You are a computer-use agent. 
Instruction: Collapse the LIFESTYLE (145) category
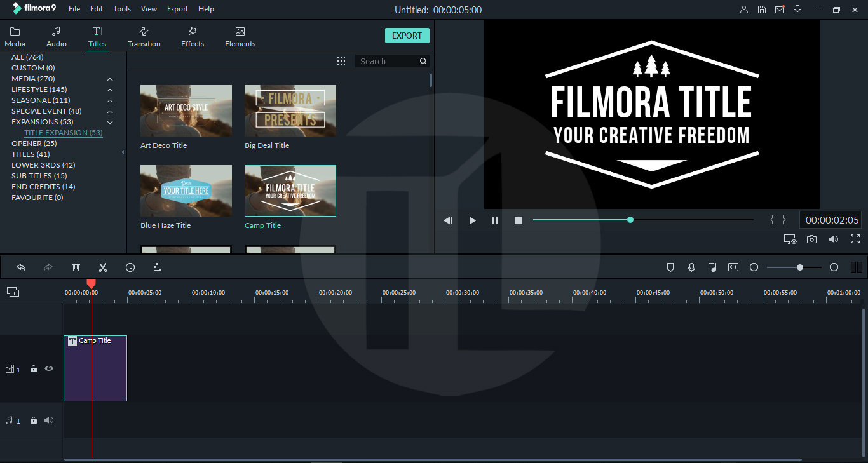pos(110,90)
